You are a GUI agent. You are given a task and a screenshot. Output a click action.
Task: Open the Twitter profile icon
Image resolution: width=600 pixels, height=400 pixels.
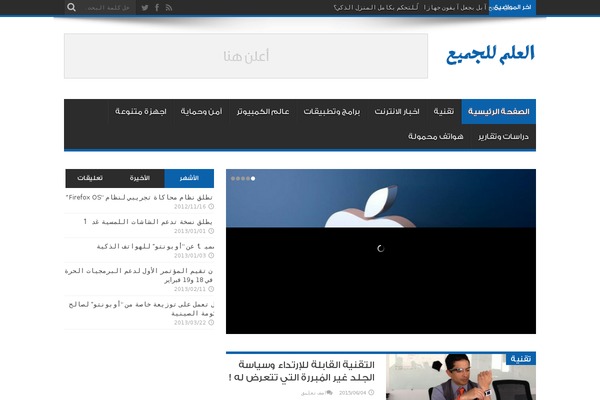(145, 8)
